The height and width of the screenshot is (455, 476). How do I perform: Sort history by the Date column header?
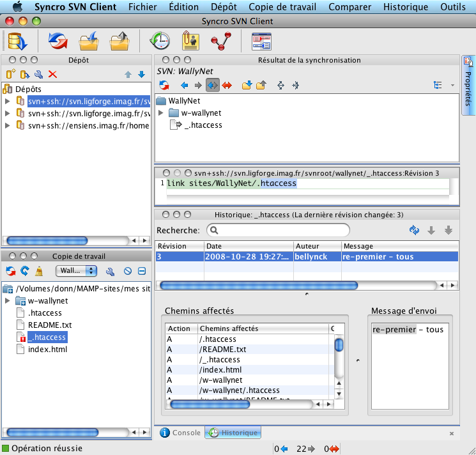(249, 246)
